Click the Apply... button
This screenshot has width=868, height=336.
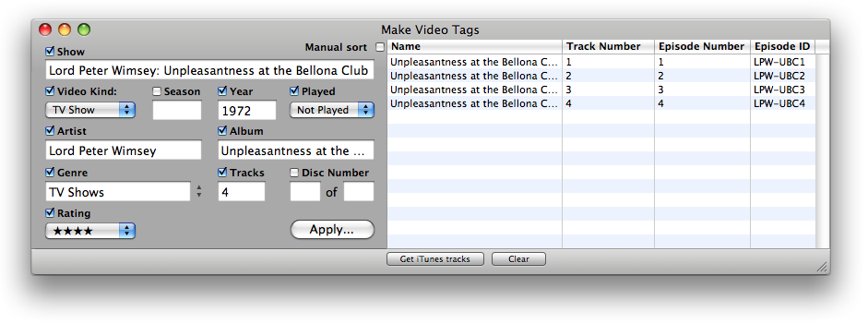332,230
